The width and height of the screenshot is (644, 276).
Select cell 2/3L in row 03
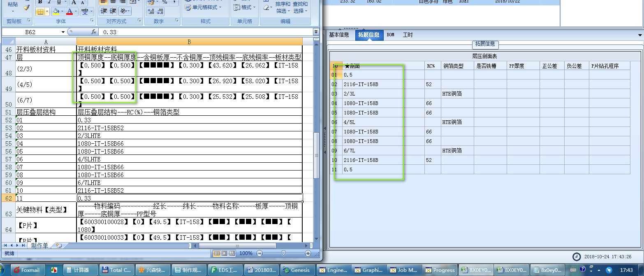pos(383,94)
